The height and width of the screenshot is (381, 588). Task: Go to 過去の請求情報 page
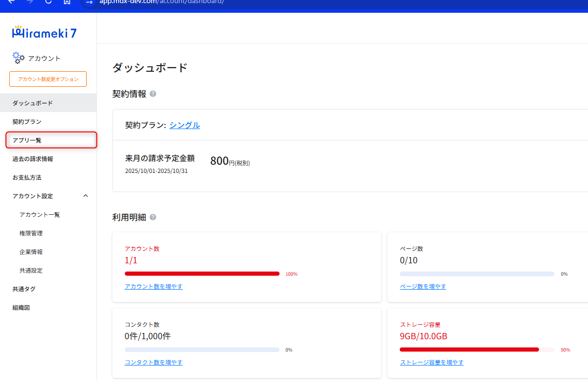pyautogui.click(x=32, y=159)
